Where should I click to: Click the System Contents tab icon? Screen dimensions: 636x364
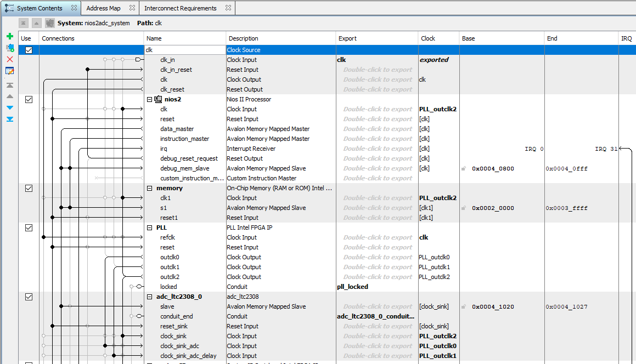coord(9,8)
